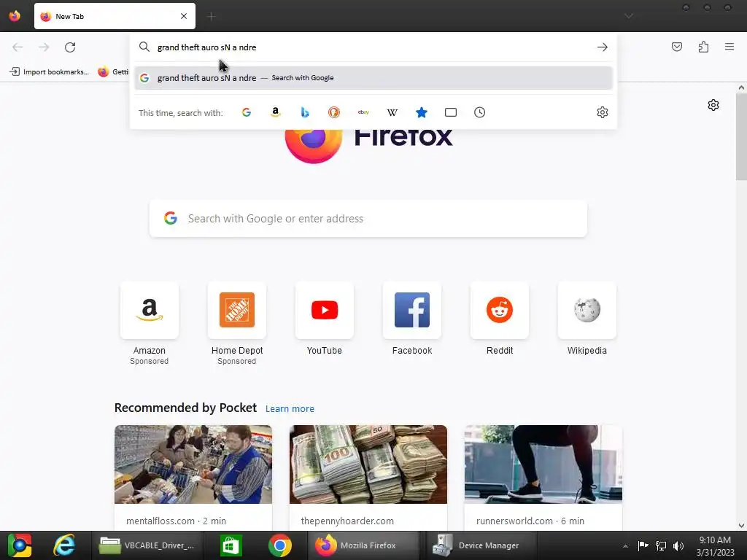The width and height of the screenshot is (747, 560).
Task: Search this time with eBay
Action: [x=363, y=112]
